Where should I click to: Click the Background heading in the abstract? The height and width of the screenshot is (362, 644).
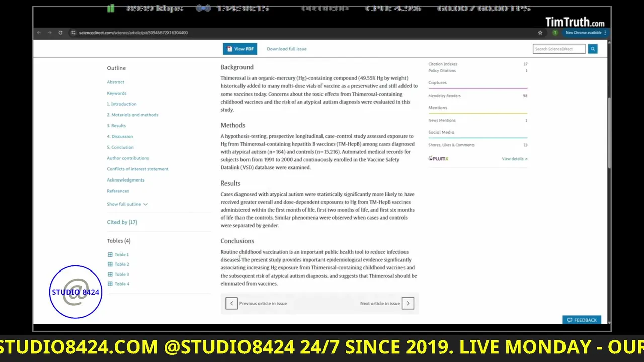tap(237, 67)
